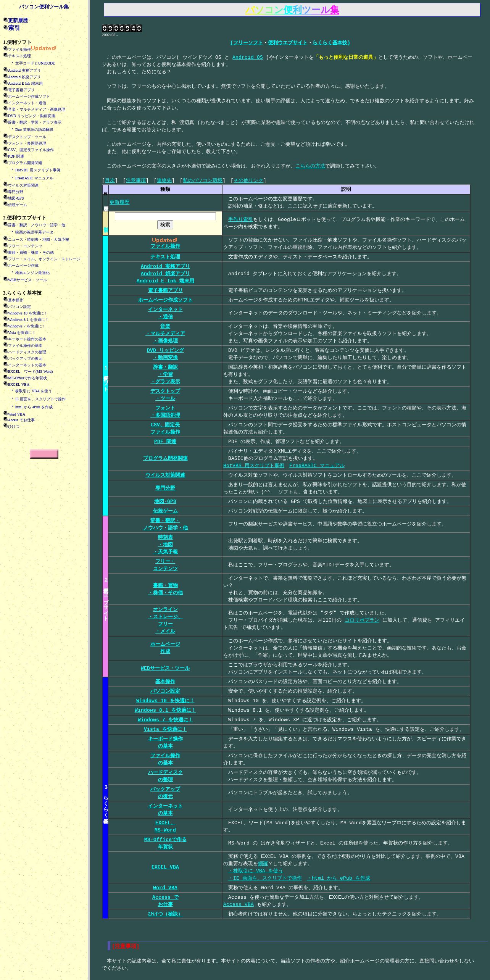Open sidebar link Duo 英単語の語源解説

click(x=34, y=130)
